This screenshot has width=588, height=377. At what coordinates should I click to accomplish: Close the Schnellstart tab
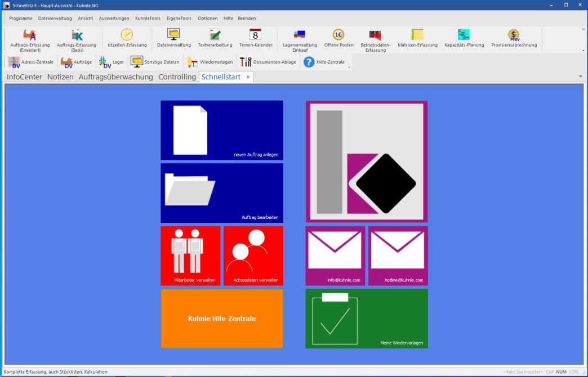coord(248,77)
